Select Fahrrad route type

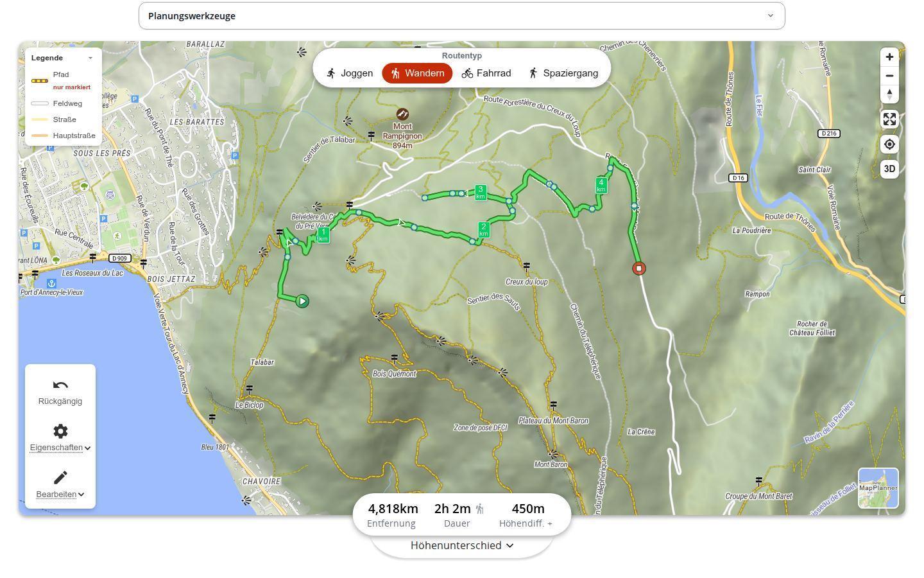click(486, 73)
